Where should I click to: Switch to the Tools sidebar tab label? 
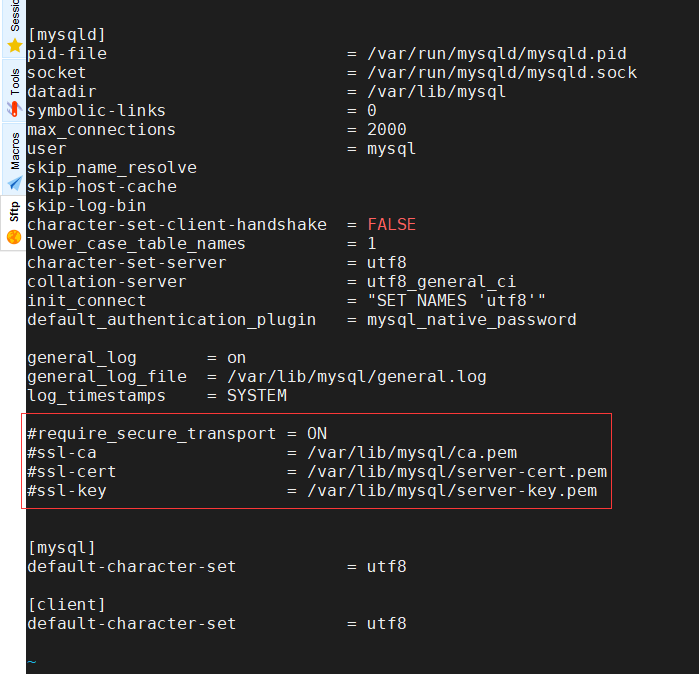(14, 81)
